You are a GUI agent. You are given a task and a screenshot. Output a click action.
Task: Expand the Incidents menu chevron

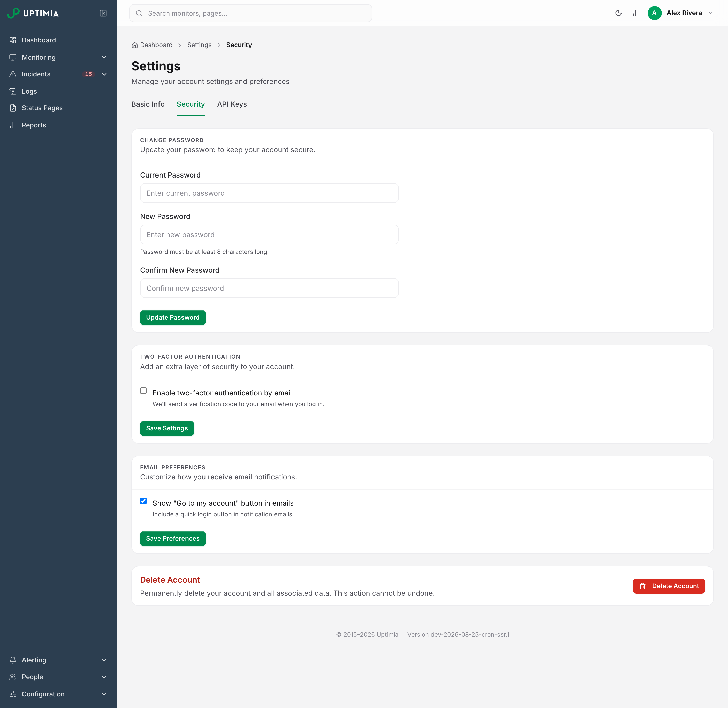click(x=104, y=74)
